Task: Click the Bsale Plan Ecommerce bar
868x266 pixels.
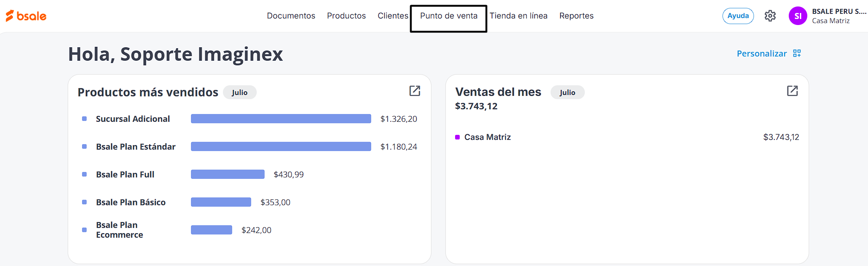Action: tap(211, 230)
